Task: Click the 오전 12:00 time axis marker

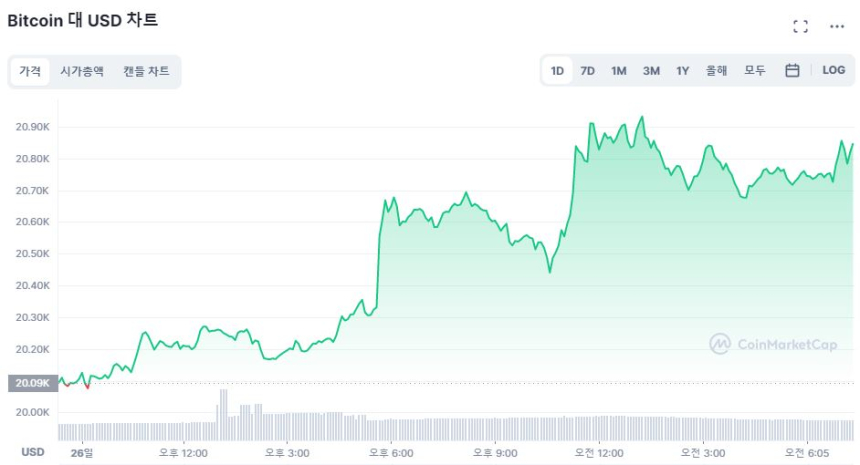Action: (x=596, y=452)
